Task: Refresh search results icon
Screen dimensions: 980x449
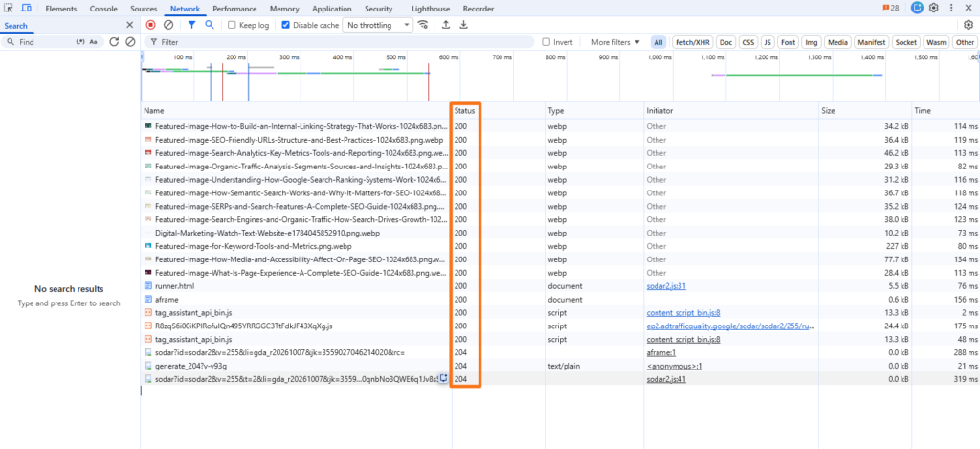Action: [x=114, y=42]
